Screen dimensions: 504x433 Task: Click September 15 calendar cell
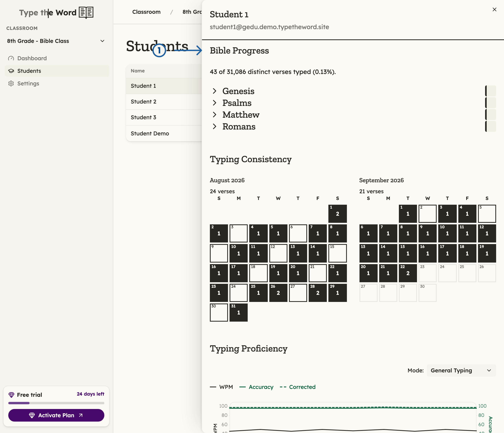click(408, 253)
